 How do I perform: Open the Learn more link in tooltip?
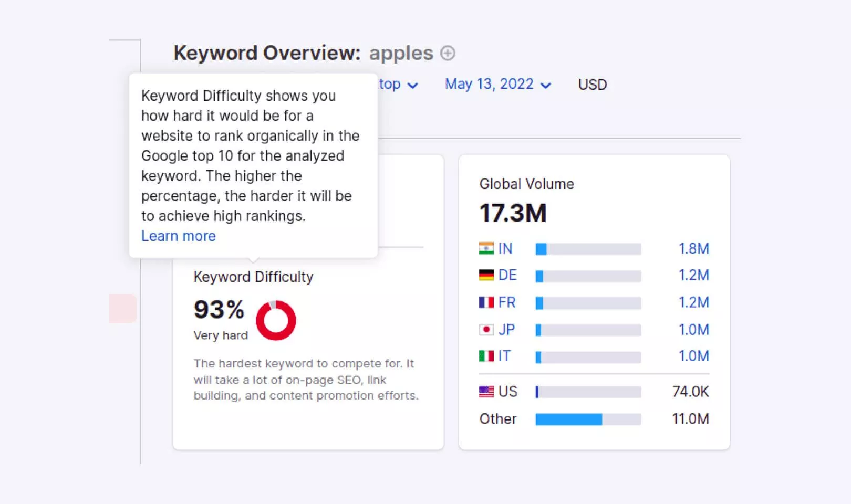click(x=178, y=236)
